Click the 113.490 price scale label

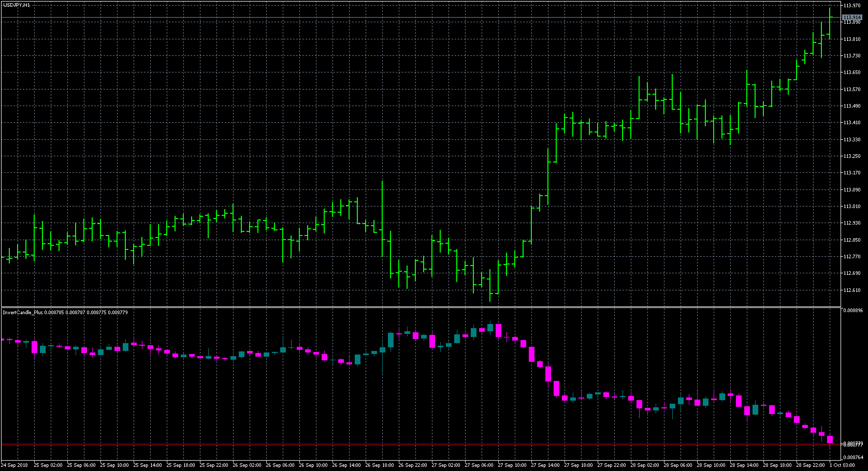[x=852, y=106]
